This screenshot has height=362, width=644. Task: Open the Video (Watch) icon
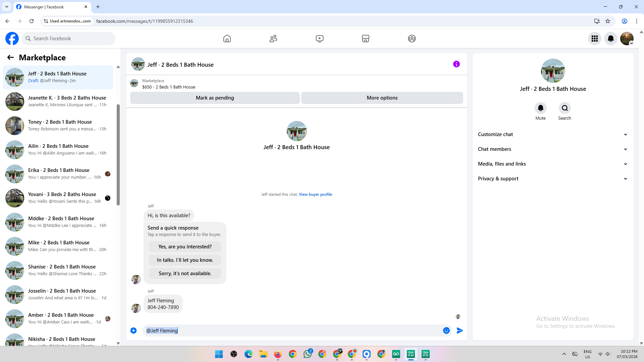point(320,39)
